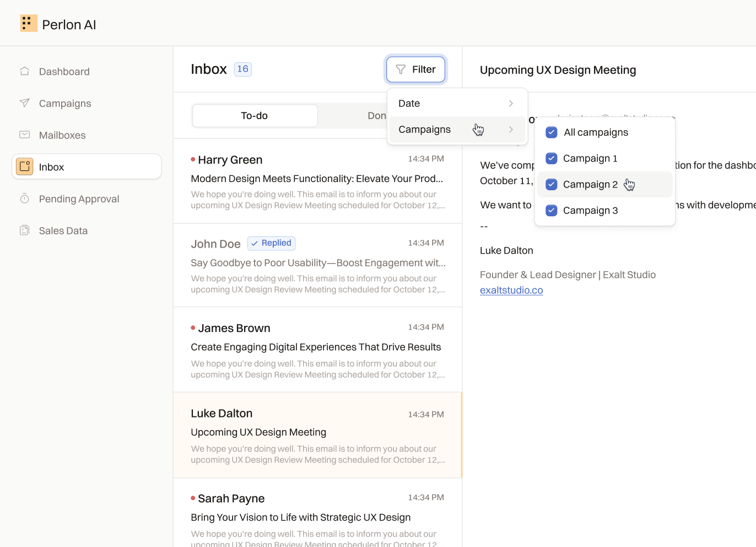Click the Perlon AI logo icon
Screen dimensions: 756x547
pyautogui.click(x=29, y=24)
